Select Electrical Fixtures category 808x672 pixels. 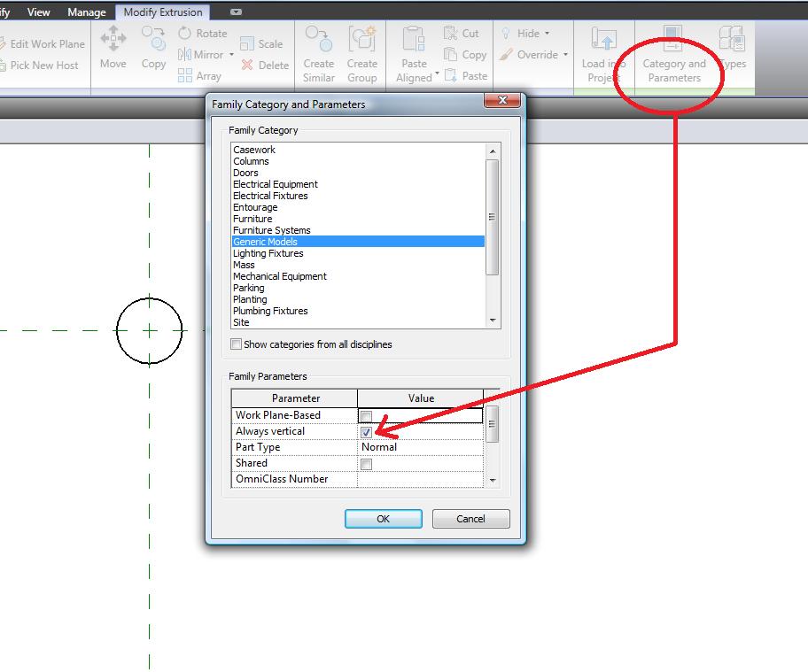(x=358, y=196)
